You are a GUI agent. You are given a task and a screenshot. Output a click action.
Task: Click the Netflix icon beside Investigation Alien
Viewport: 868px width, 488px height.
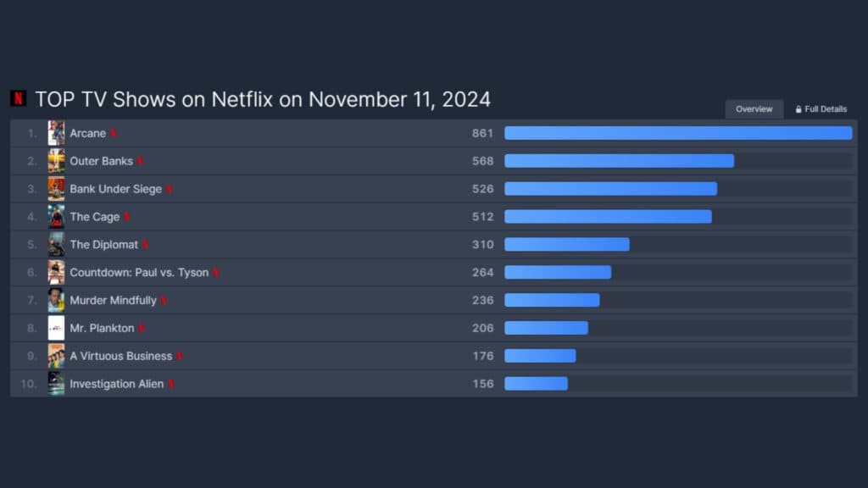point(171,384)
